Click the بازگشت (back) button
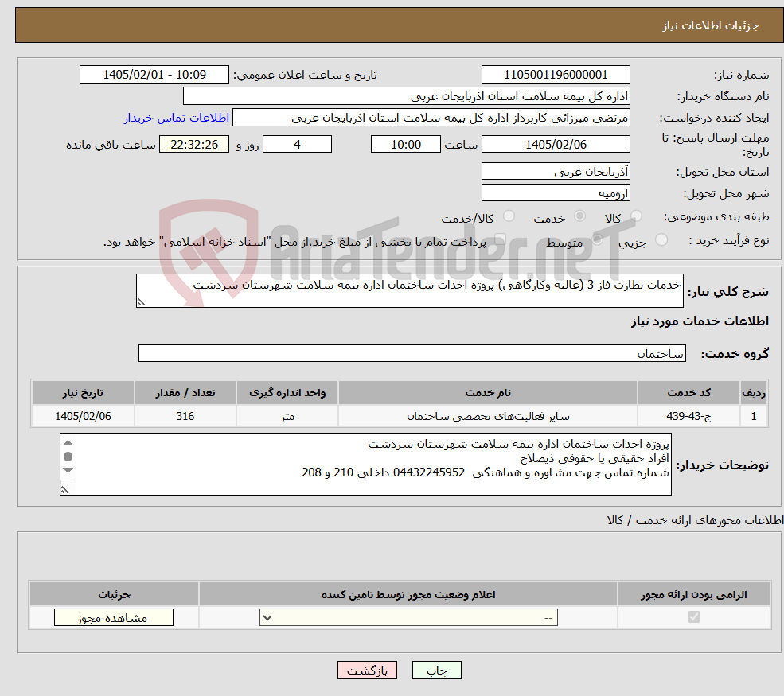The image size is (784, 696). [x=367, y=670]
